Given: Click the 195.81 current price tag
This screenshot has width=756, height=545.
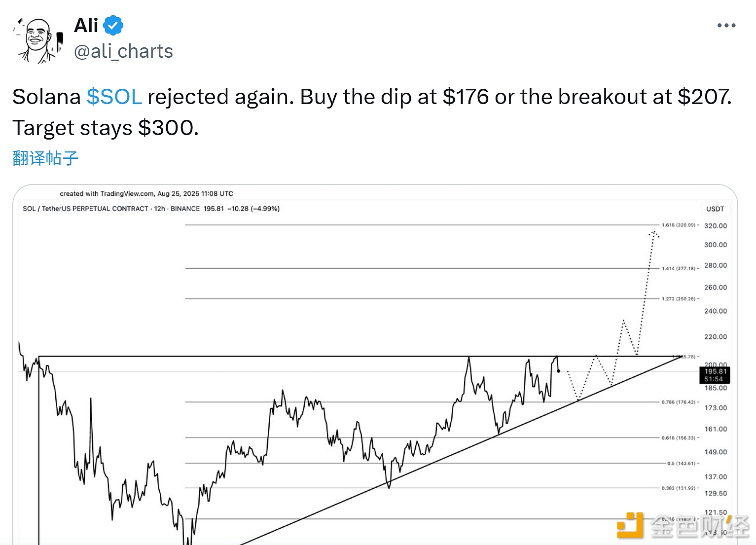Looking at the screenshot, I should click(715, 375).
